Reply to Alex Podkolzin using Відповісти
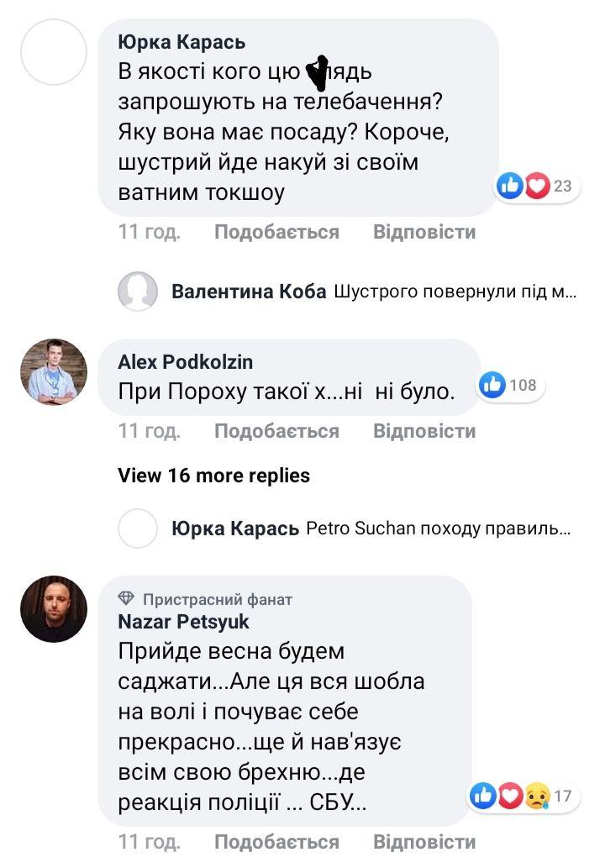This screenshot has height=868, width=605. (x=424, y=431)
